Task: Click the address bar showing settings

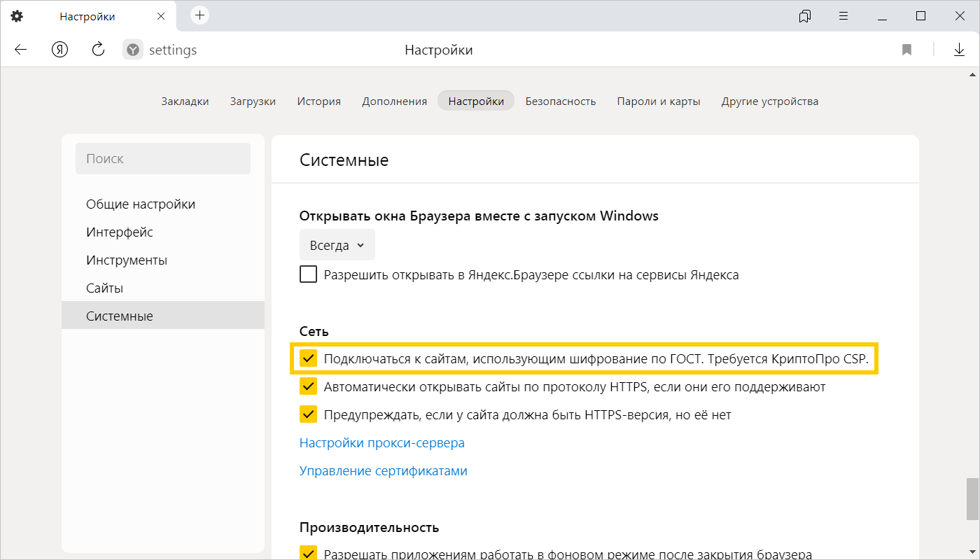Action: (173, 50)
